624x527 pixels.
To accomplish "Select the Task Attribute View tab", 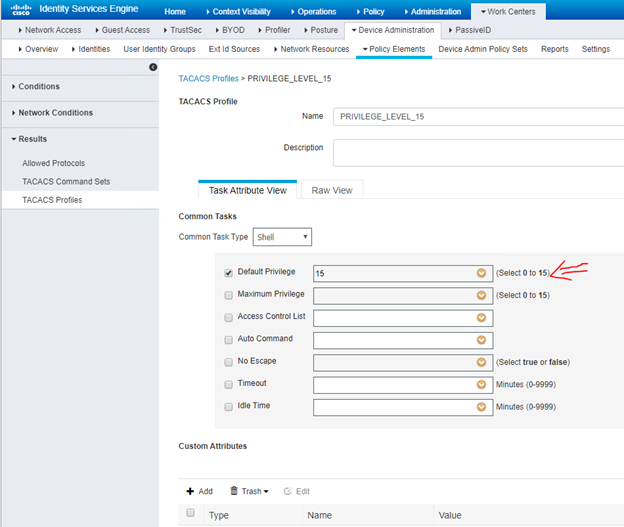I will coord(248,190).
